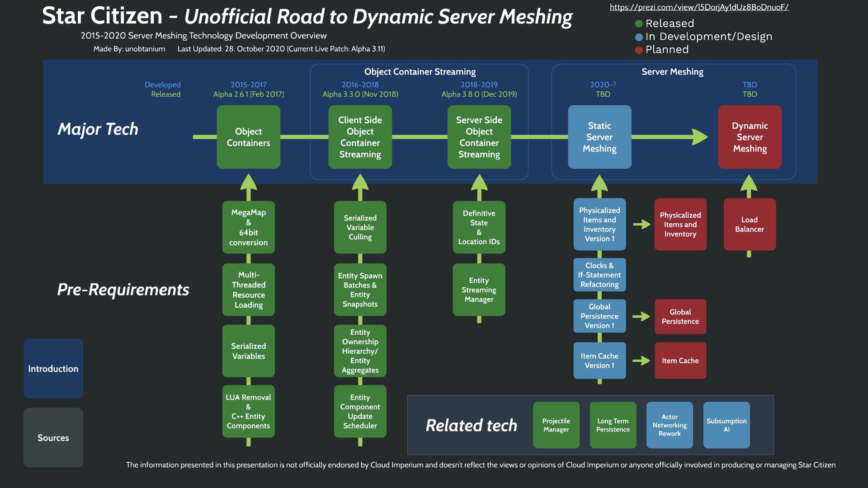
Task: Toggle the In Development/Design legend indicator
Action: 638,37
